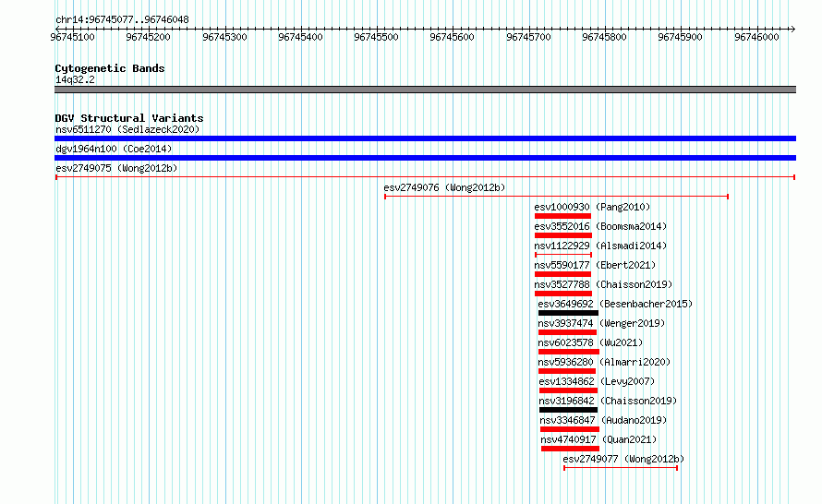Click the thin red line under esv2749076
This screenshot has width=822, height=504.
point(556,197)
